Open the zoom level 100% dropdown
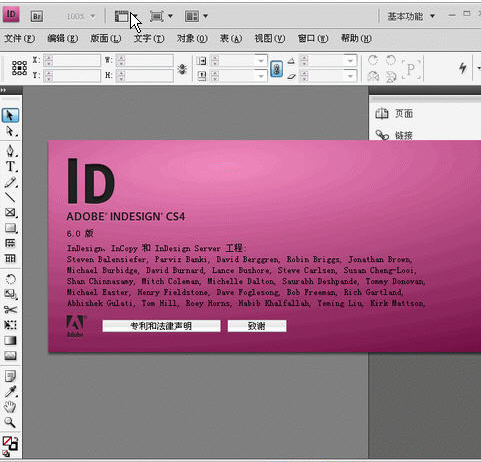Image resolution: width=481 pixels, height=462 pixels. coord(81,16)
